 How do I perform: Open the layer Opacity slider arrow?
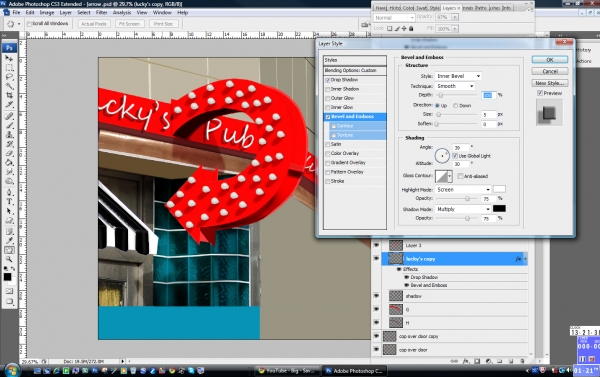click(x=455, y=17)
